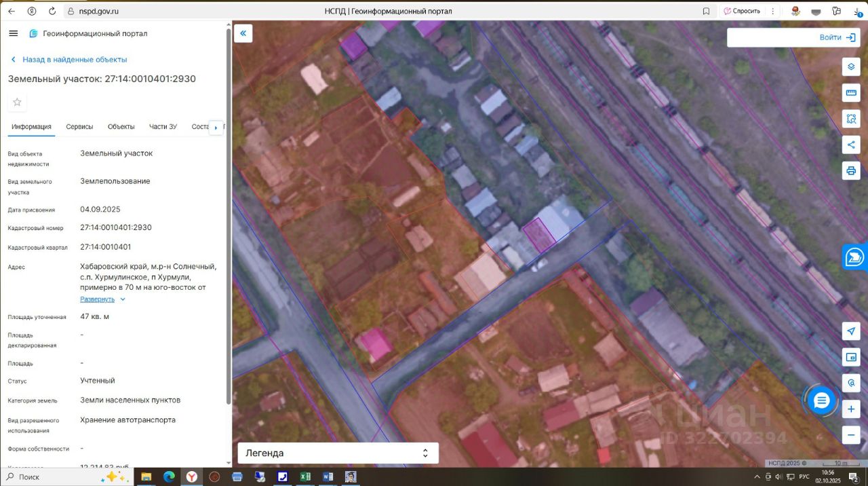Screen dimensions: 868x486
Task: Switch to the Сервисы tab
Action: coord(79,127)
